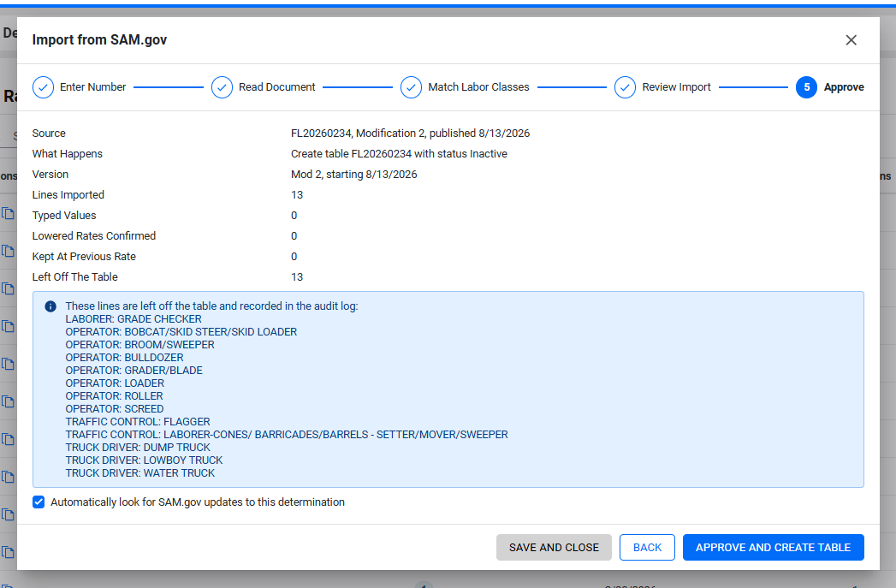Uncheck automatically look for SAM.gov updates

(x=39, y=502)
